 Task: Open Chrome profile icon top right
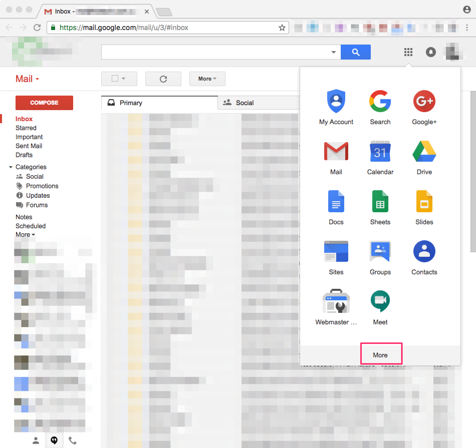click(x=467, y=10)
